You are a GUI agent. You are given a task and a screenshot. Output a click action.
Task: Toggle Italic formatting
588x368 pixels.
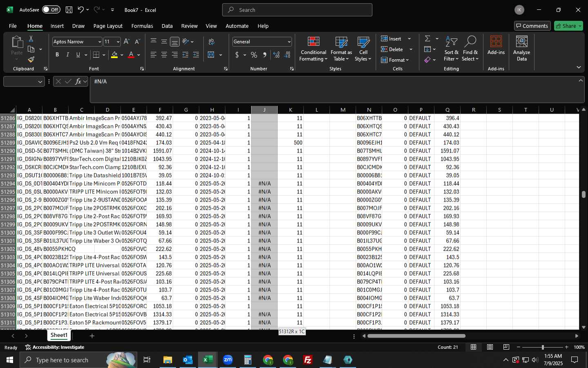coord(68,55)
